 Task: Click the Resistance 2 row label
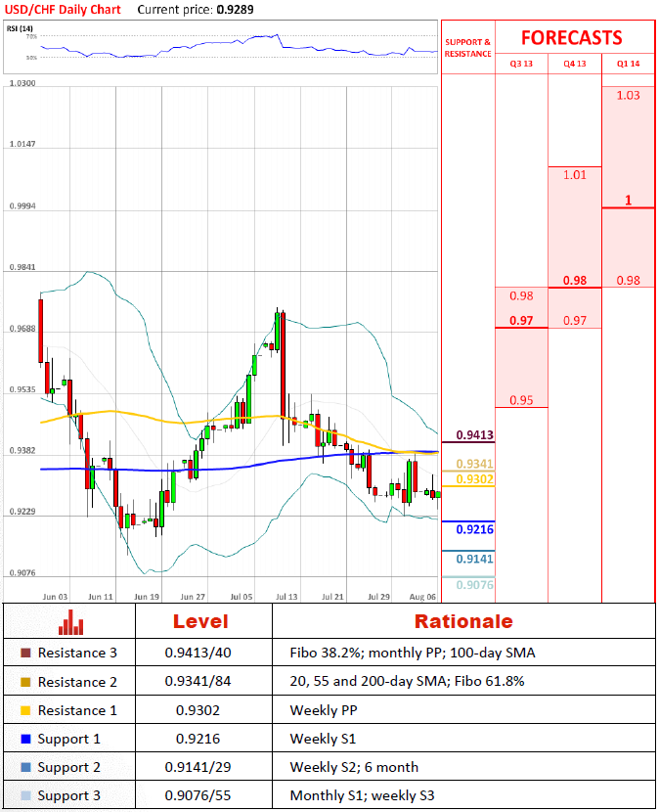pyautogui.click(x=77, y=682)
